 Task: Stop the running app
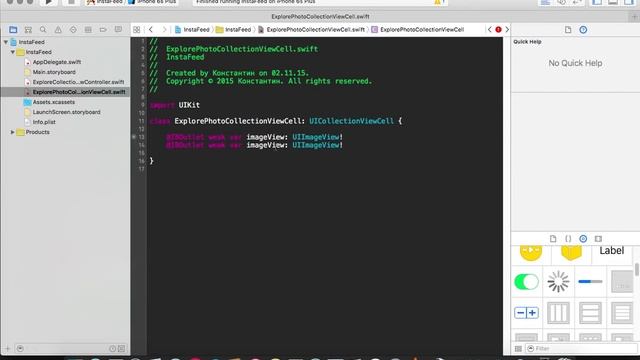point(71,2)
